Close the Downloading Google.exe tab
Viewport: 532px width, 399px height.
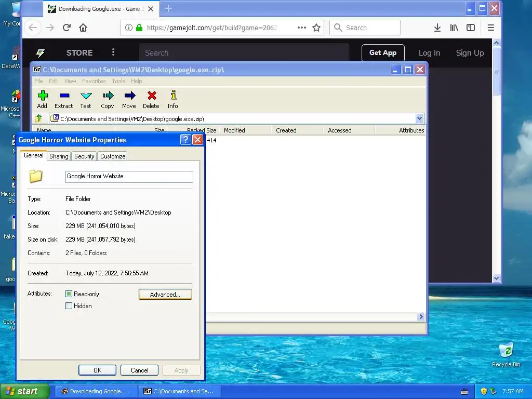151,9
